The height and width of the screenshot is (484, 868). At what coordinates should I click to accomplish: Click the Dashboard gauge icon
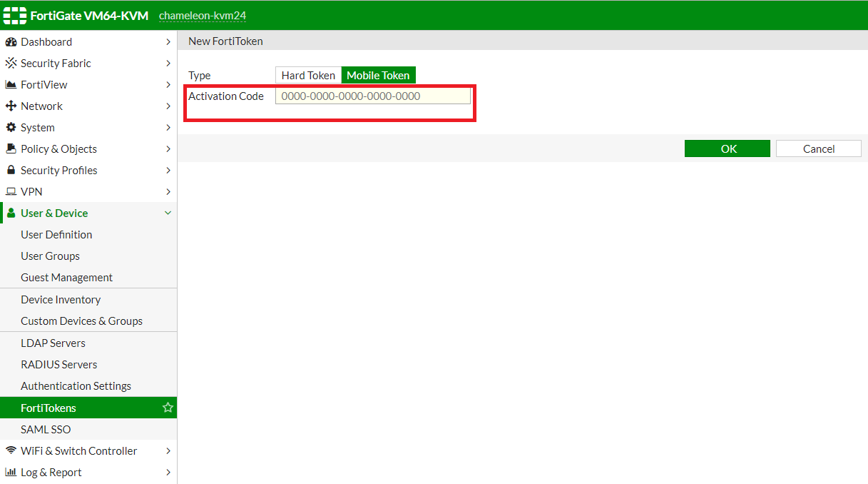click(x=11, y=42)
